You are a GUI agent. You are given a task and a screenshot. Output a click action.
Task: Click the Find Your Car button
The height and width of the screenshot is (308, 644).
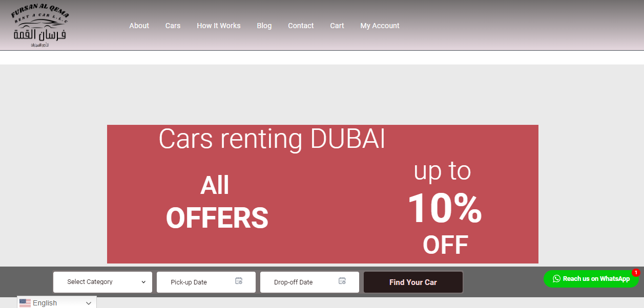coord(413,282)
